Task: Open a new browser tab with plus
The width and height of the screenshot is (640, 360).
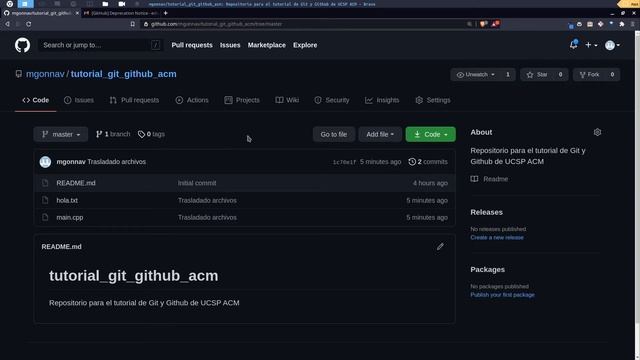Action: click(x=165, y=13)
